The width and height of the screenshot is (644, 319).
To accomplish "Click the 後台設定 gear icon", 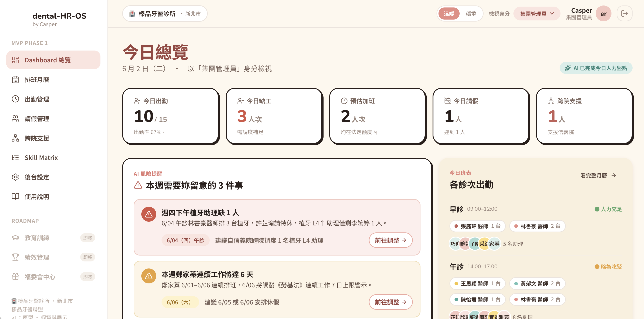I will point(15,177).
